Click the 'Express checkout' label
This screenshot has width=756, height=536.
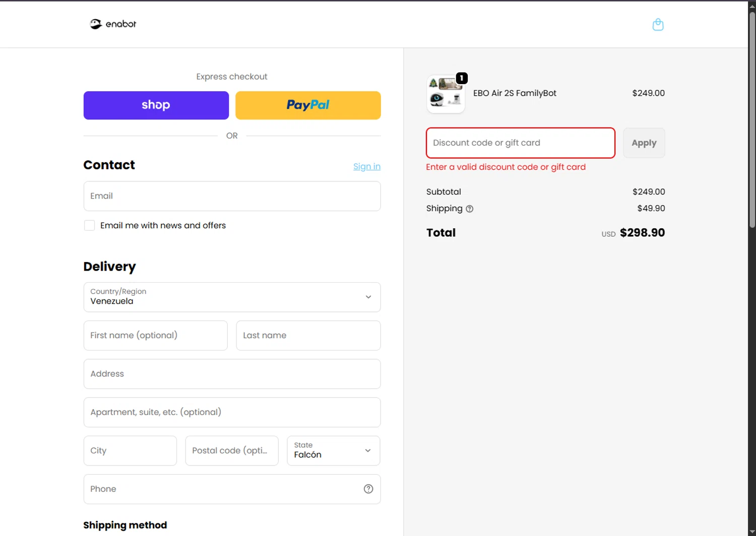232,77
